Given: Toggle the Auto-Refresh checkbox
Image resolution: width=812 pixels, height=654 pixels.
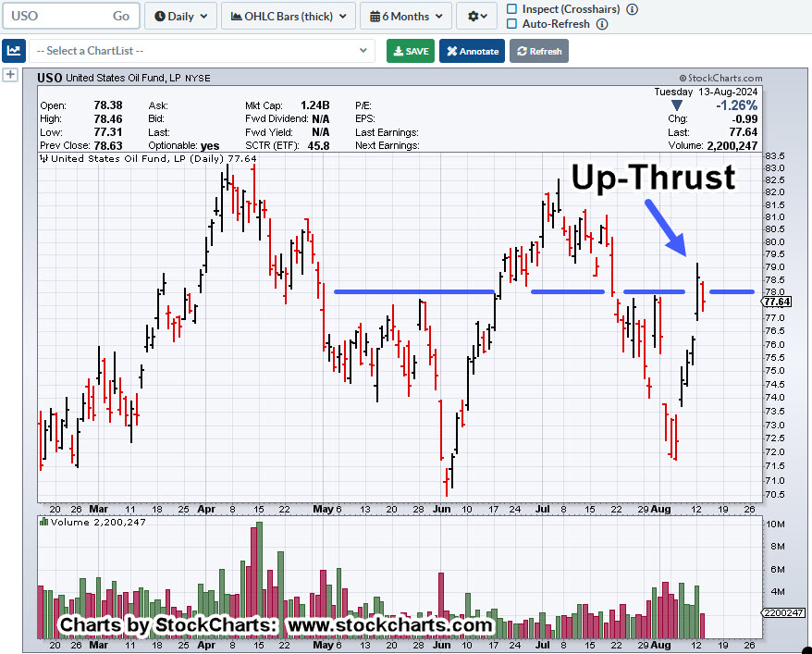Looking at the screenshot, I should [x=512, y=24].
